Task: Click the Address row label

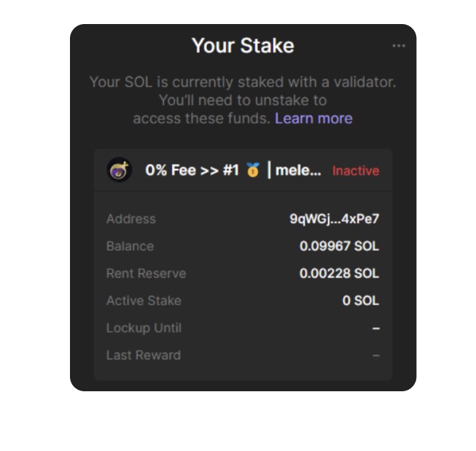Action: [131, 219]
